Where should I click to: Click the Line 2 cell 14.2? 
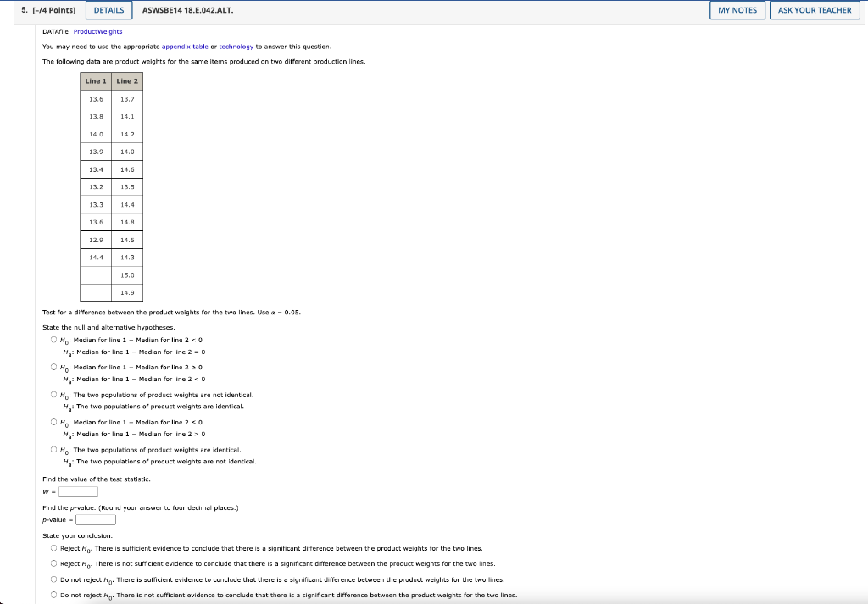pyautogui.click(x=127, y=135)
